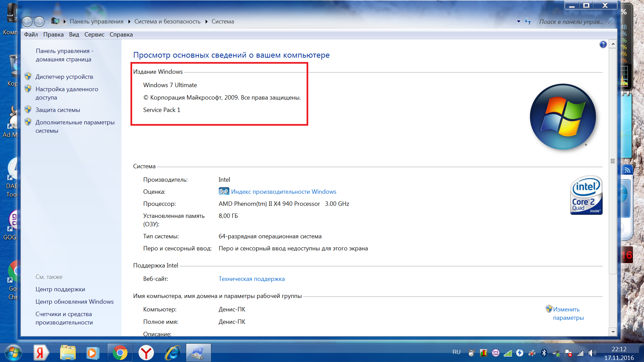Open the Start menu orb
Viewport: 644px width, 362px height.
coord(13,353)
